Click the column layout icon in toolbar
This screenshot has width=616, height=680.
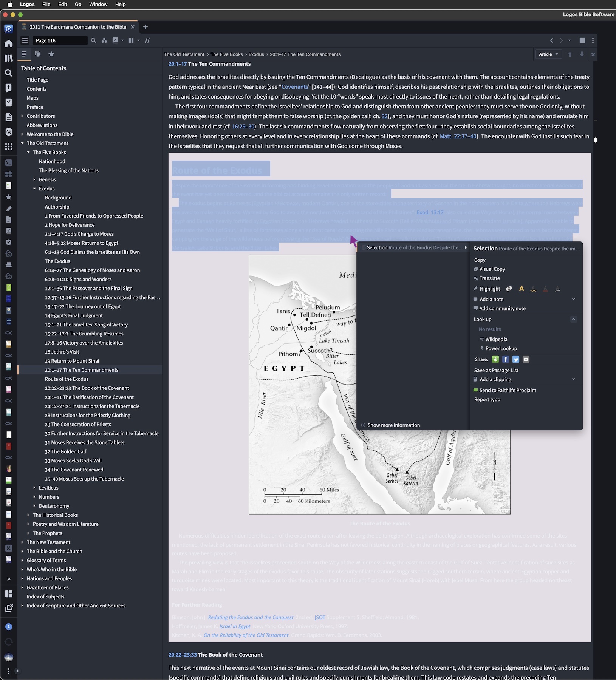click(x=131, y=40)
